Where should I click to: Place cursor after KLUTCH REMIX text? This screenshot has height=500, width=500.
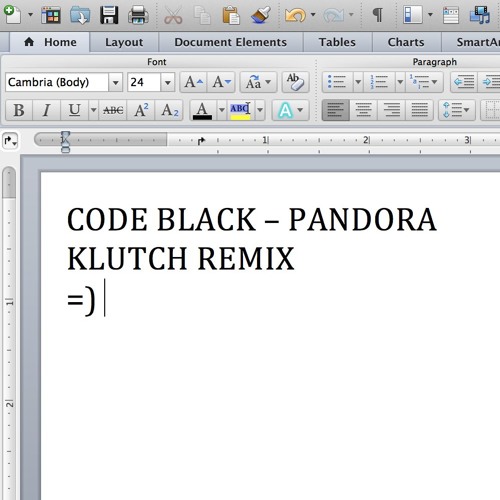(x=296, y=258)
